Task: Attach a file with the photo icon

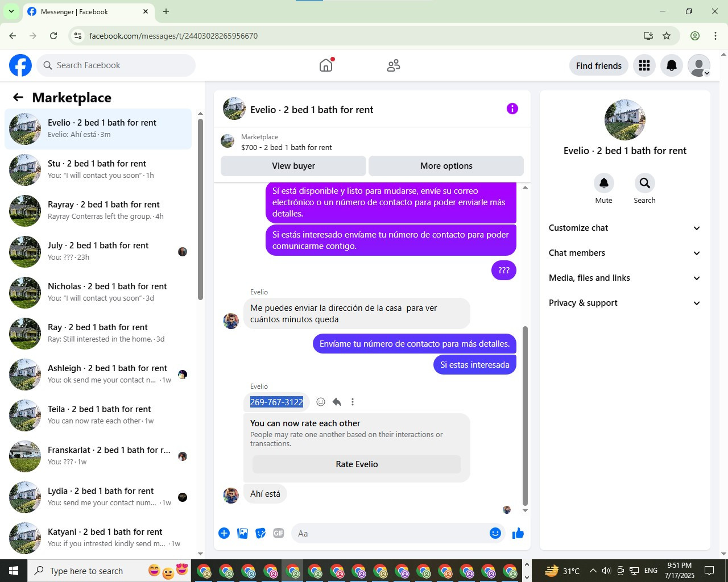Action: pyautogui.click(x=242, y=533)
